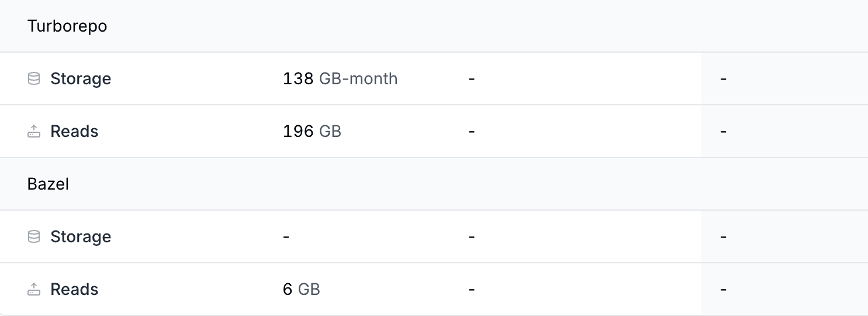Click Bazel Reads last-column dash
This screenshot has height=316, width=868.
[723, 290]
